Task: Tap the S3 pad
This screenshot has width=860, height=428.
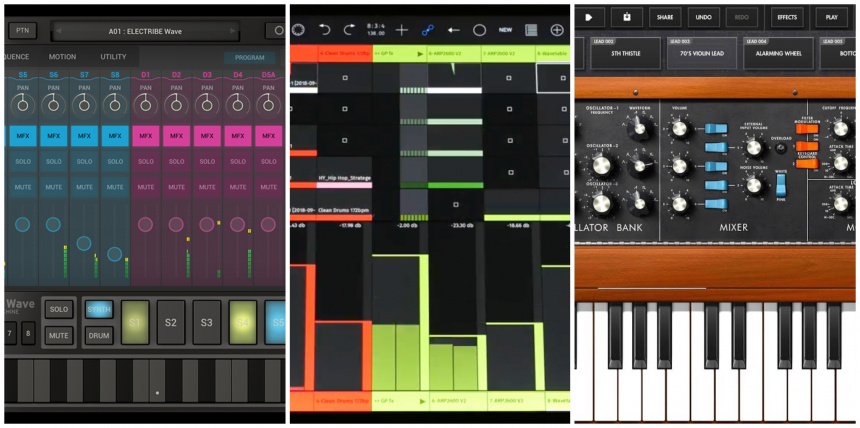Action: point(206,323)
